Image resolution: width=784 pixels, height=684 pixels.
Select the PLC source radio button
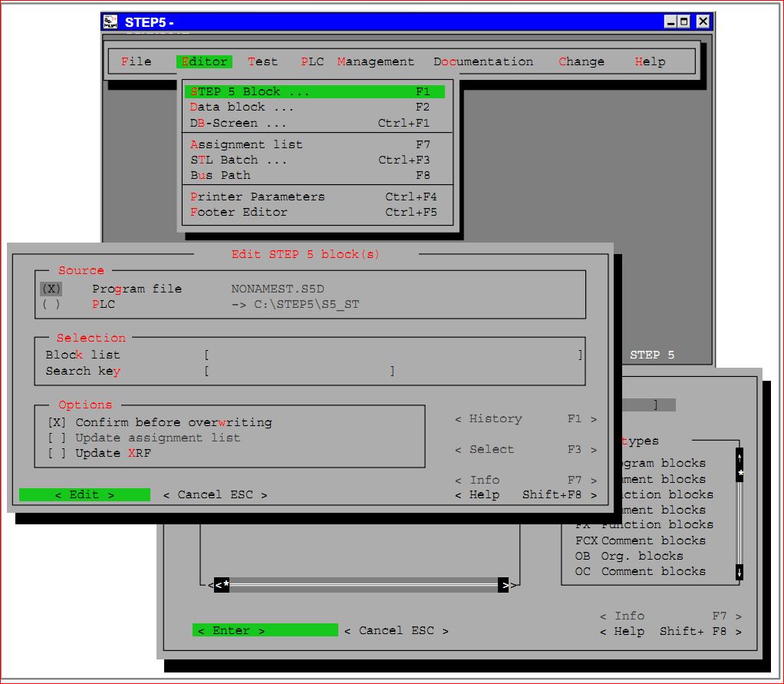tap(51, 304)
